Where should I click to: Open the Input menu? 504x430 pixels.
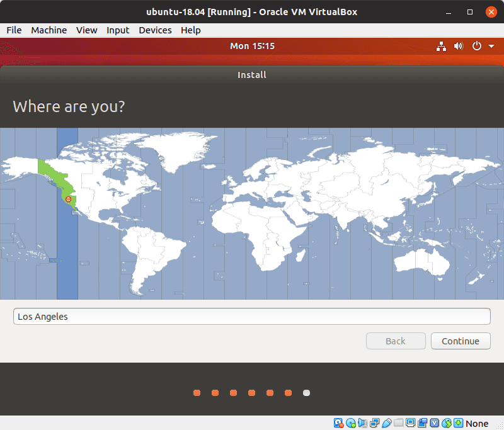(x=118, y=30)
